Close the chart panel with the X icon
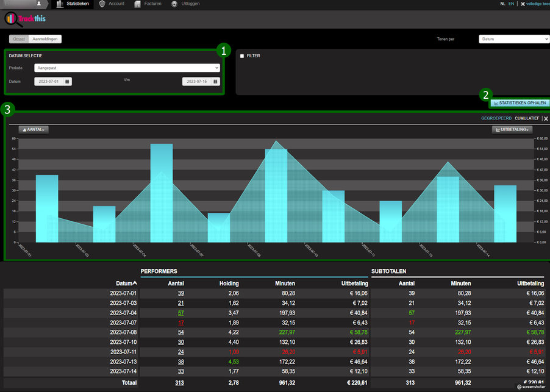This screenshot has width=550, height=392. pos(546,119)
